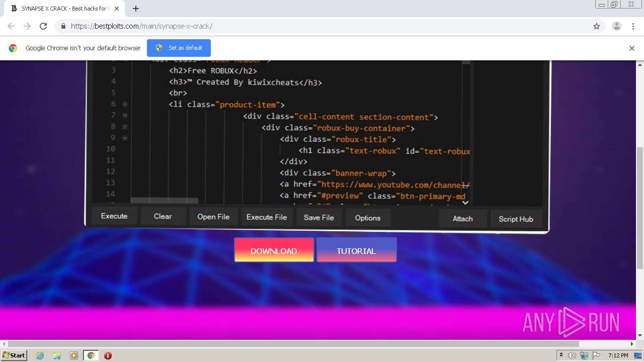Close the SYNAPSE X CRACK tab
This screenshot has height=362, width=644.
(x=117, y=9)
